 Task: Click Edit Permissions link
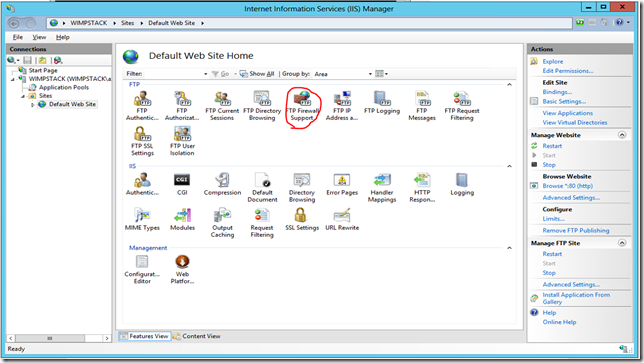(x=568, y=71)
